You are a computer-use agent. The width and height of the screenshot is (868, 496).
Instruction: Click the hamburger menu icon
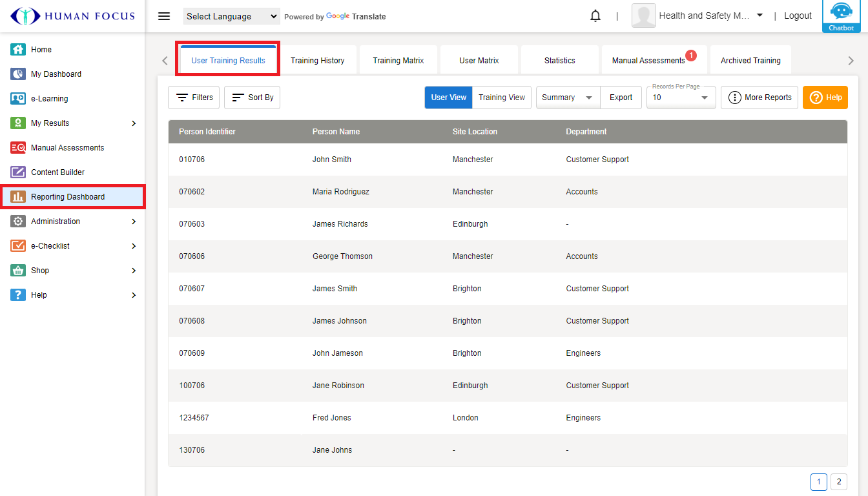pos(164,16)
